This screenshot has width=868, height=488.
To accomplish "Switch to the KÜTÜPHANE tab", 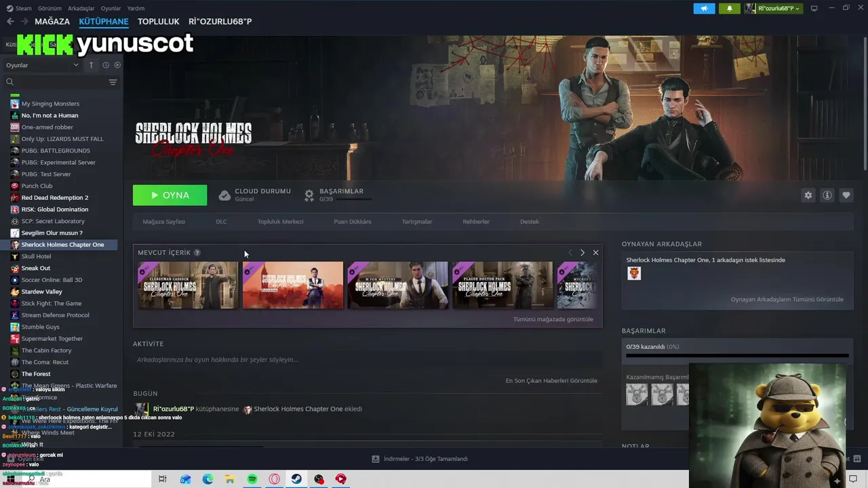I will (x=104, y=21).
